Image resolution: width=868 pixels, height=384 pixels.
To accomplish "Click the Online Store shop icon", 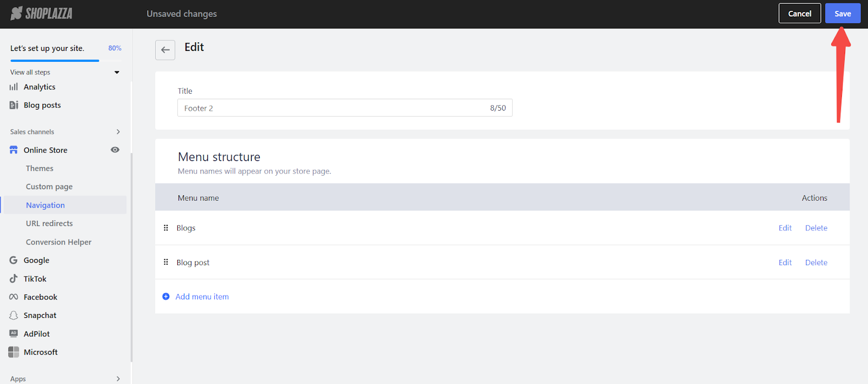I will point(14,150).
